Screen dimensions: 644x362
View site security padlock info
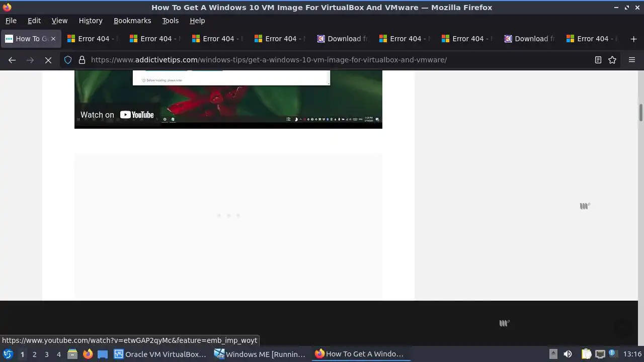point(82,60)
